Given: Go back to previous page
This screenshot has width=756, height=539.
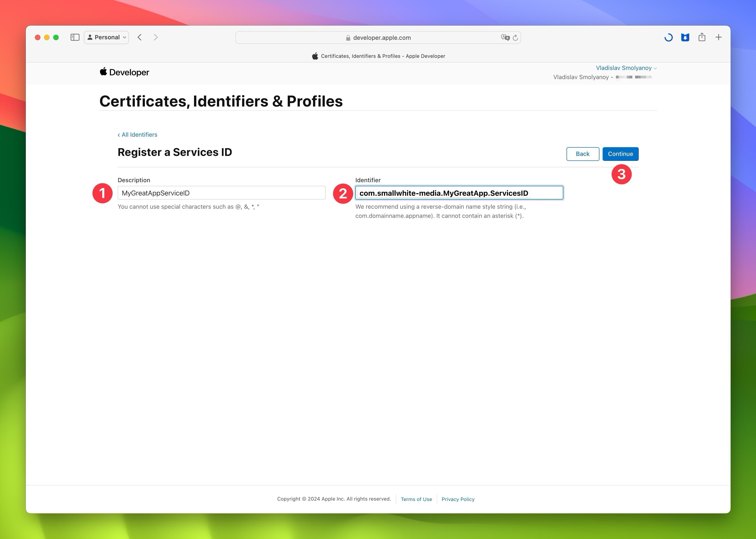Looking at the screenshot, I should click(x=140, y=37).
